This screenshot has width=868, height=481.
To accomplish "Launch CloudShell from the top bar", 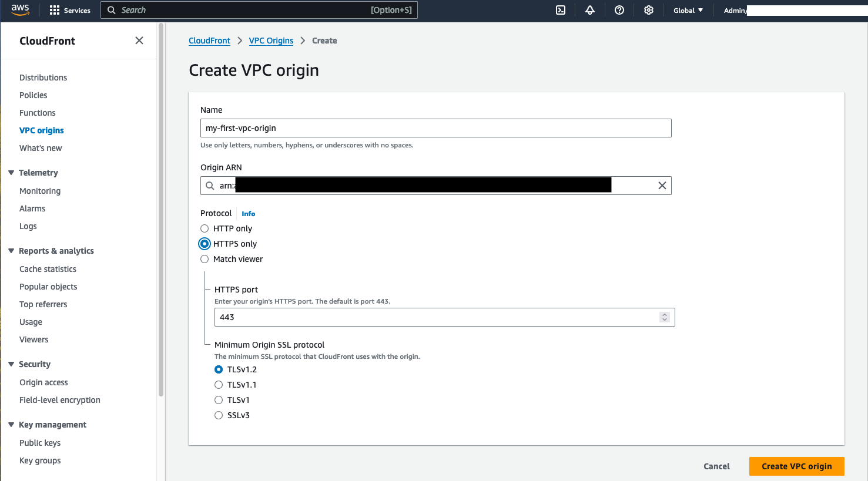I will pos(560,10).
